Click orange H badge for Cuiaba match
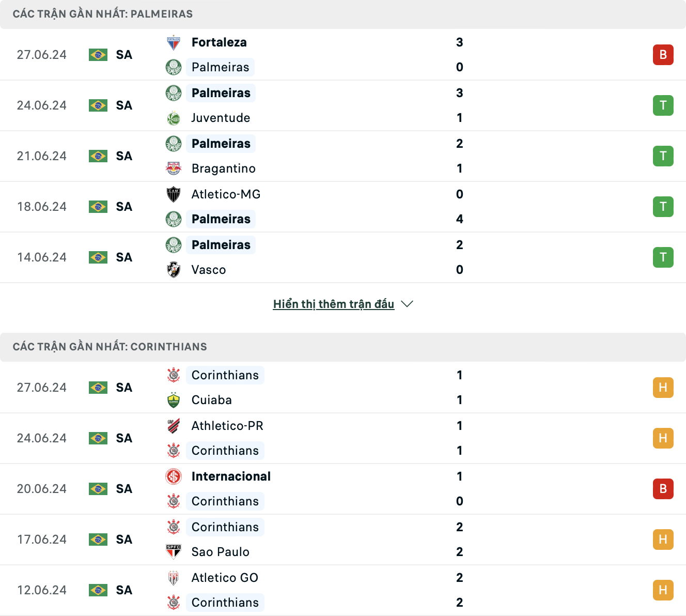Screen dimensions: 686x616 coord(663,388)
